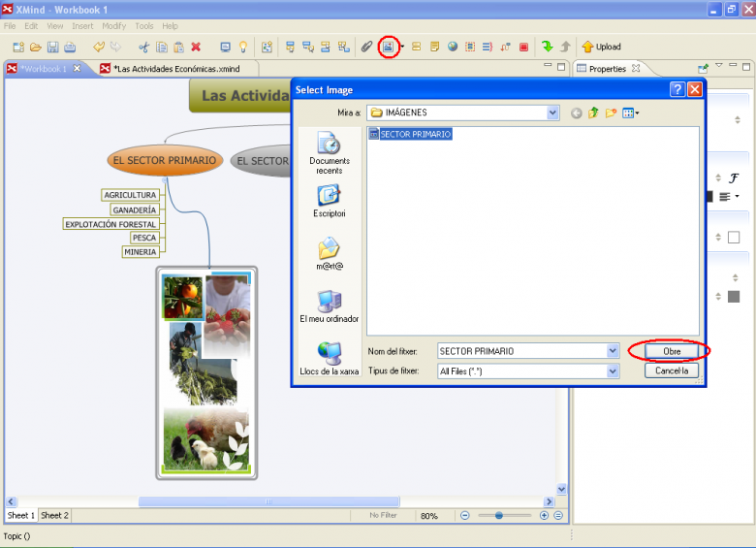Image resolution: width=756 pixels, height=548 pixels.
Task: Click the Save floppy disk icon
Action: click(x=53, y=47)
